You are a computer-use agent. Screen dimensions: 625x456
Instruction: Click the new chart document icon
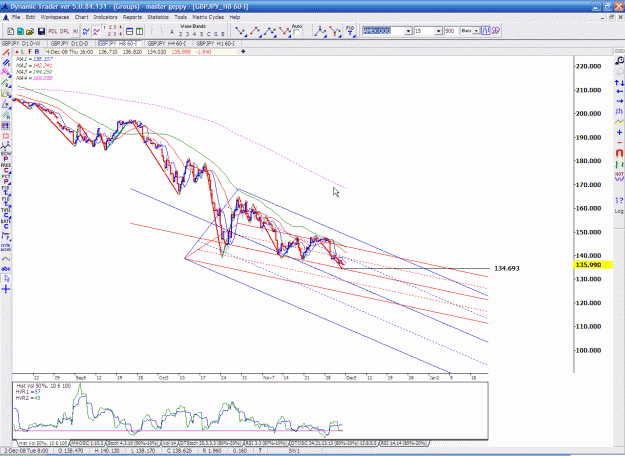pyautogui.click(x=11, y=31)
